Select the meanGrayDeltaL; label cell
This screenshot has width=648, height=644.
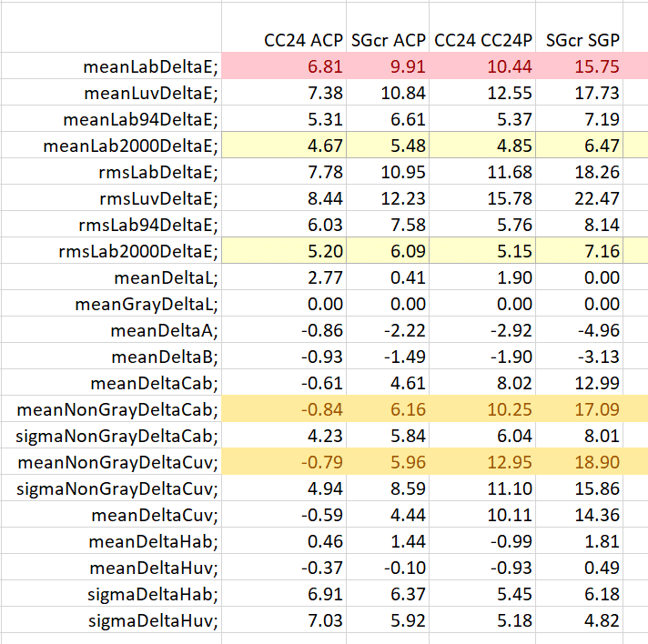(111, 304)
